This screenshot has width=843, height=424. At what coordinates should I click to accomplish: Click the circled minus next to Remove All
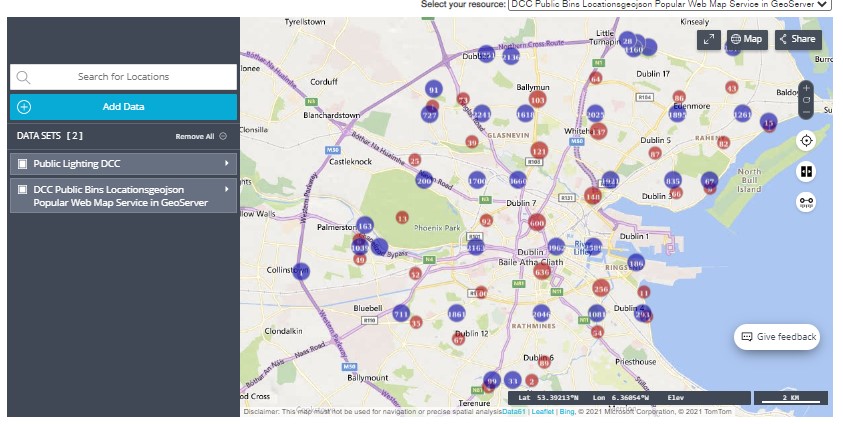(223, 136)
